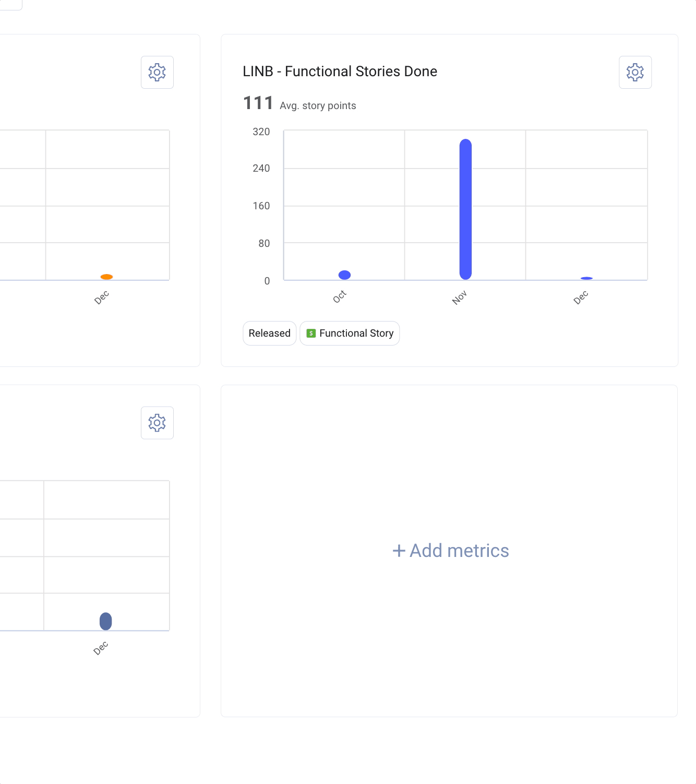Click the Functional Story tag

click(x=350, y=333)
